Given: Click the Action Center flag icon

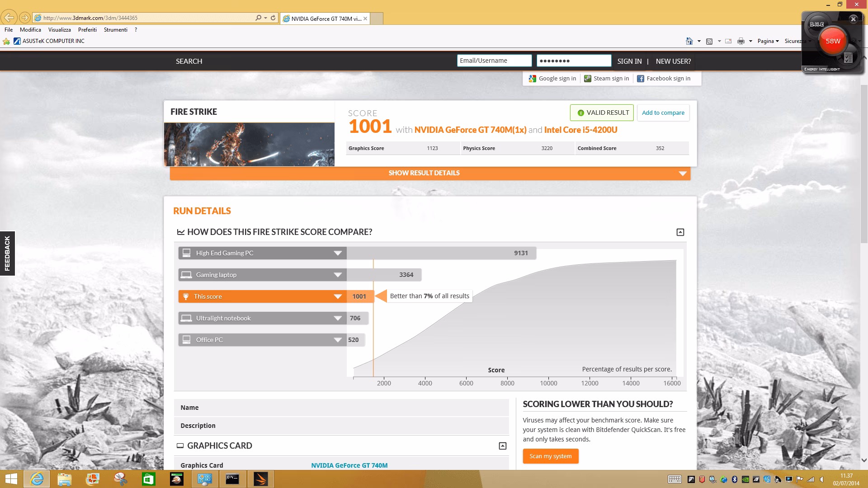Looking at the screenshot, I should point(800,479).
